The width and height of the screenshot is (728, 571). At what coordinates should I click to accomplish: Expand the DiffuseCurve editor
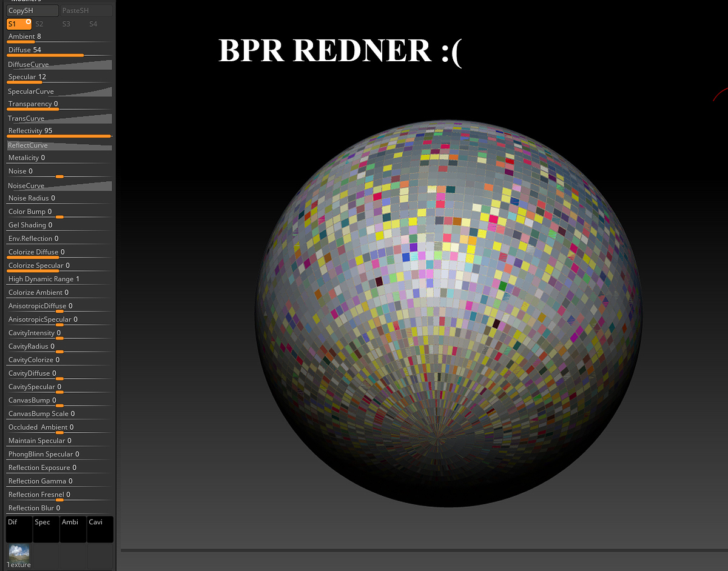[59, 64]
